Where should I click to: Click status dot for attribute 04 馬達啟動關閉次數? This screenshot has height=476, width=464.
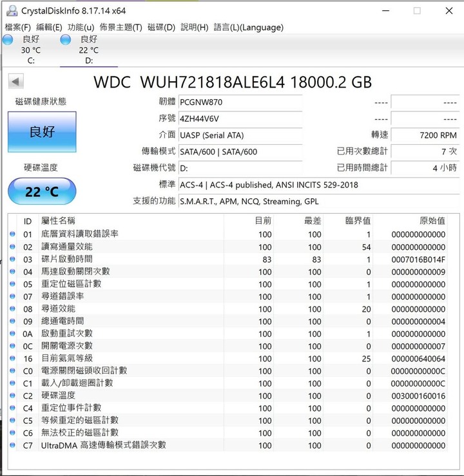click(x=12, y=271)
